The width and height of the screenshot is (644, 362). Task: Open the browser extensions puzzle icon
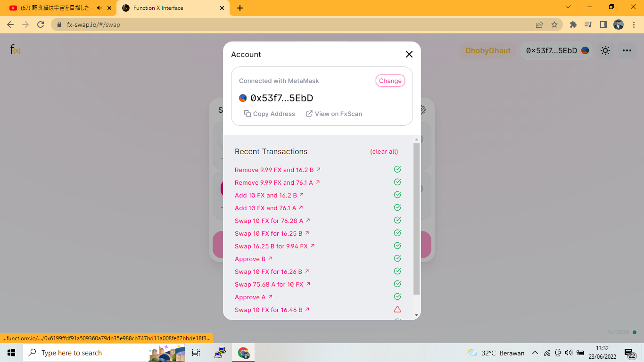tap(573, 25)
